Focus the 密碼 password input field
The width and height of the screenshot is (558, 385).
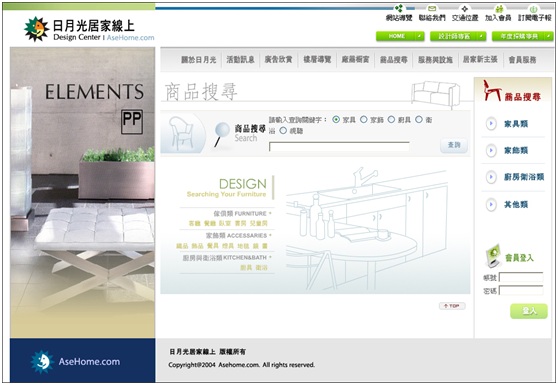(x=521, y=291)
